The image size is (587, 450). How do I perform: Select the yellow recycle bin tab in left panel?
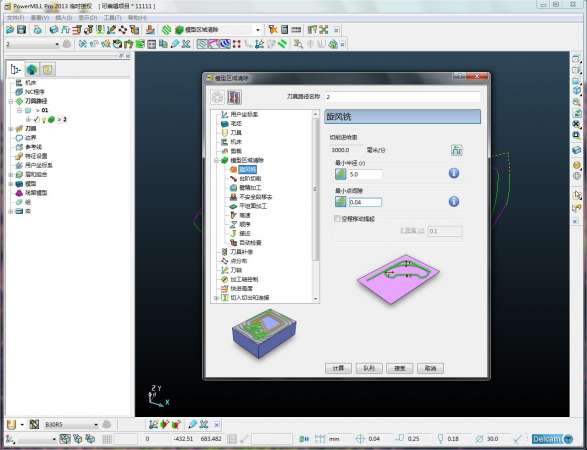(x=48, y=69)
